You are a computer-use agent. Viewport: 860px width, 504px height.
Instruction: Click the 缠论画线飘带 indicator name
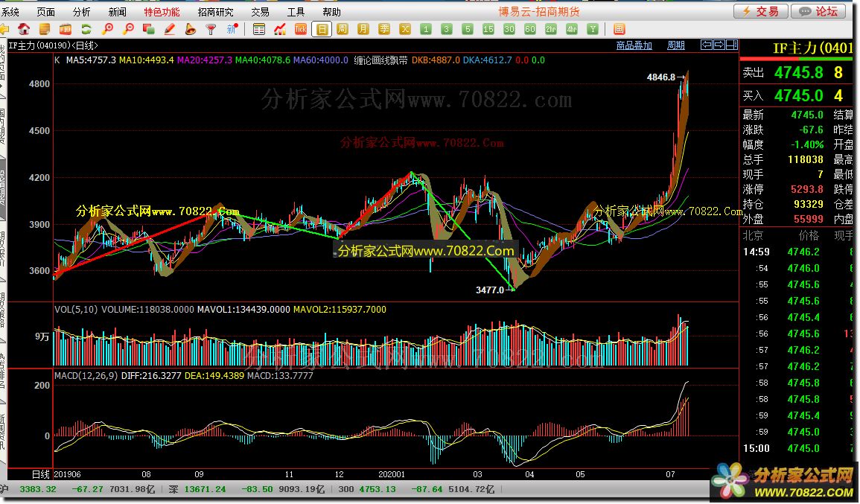(x=380, y=60)
